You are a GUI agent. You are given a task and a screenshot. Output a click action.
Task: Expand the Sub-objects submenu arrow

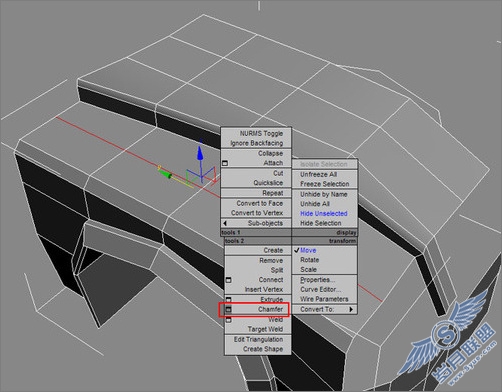(x=225, y=223)
